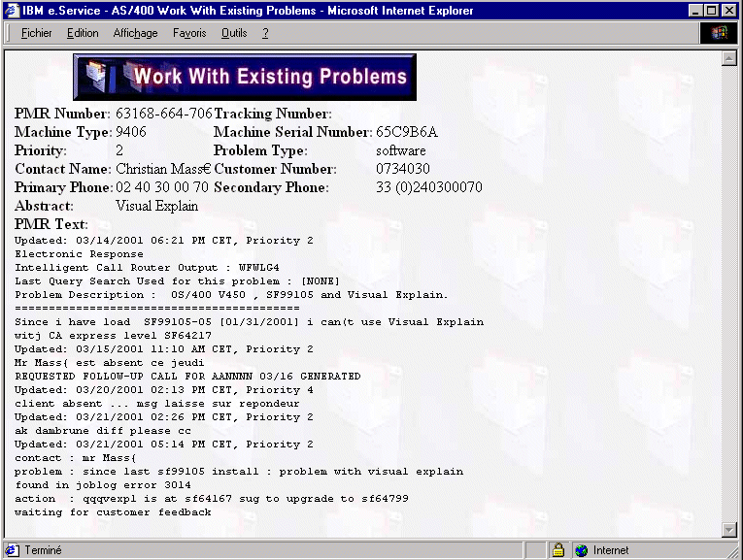Click the 'found in joblog error 3014' line
Screen dimensions: 743x560
point(103,485)
